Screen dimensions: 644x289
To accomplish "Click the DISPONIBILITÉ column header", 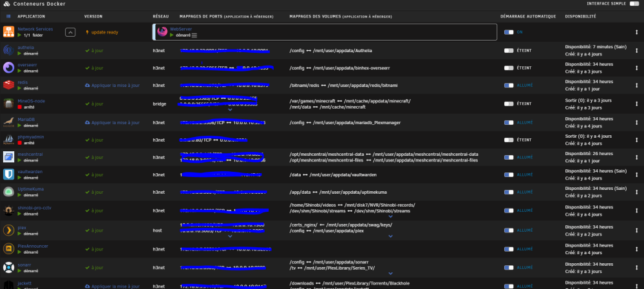I will coord(580,17).
